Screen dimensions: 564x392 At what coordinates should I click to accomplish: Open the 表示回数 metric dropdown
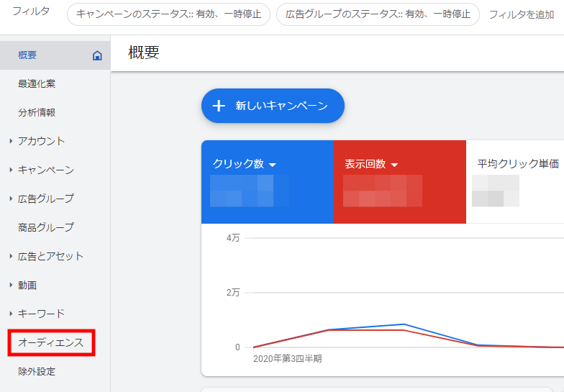click(394, 165)
